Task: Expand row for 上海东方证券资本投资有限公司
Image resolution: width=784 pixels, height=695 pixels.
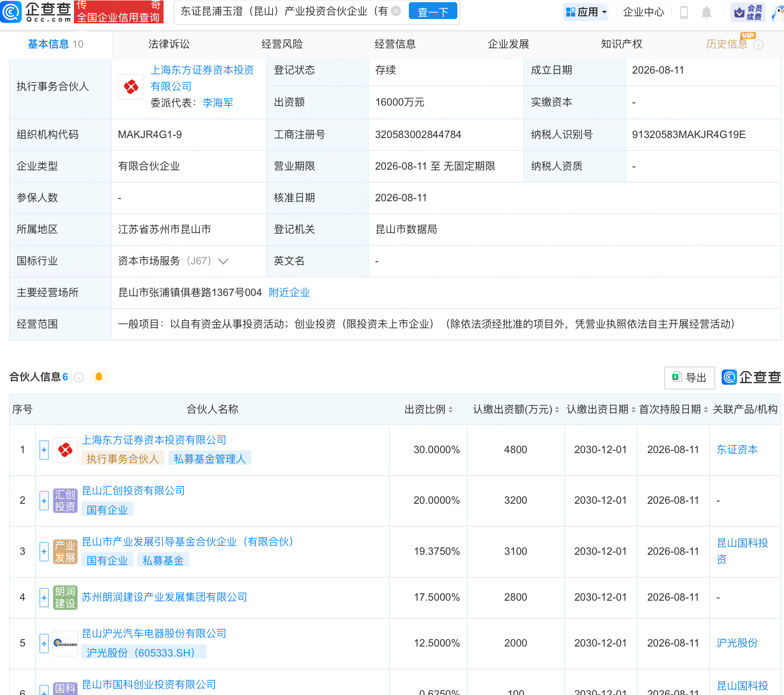Action: 44,450
